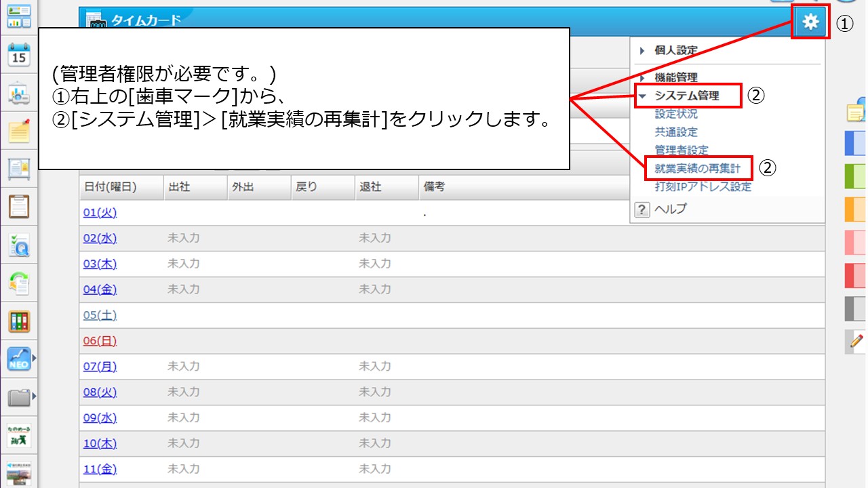Image resolution: width=868 pixels, height=488 pixels.
Task: Open the colored binders cabinet icon
Action: coord(19,321)
